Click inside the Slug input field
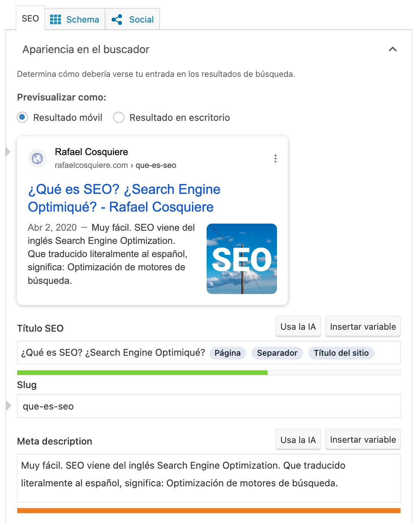 point(151,406)
